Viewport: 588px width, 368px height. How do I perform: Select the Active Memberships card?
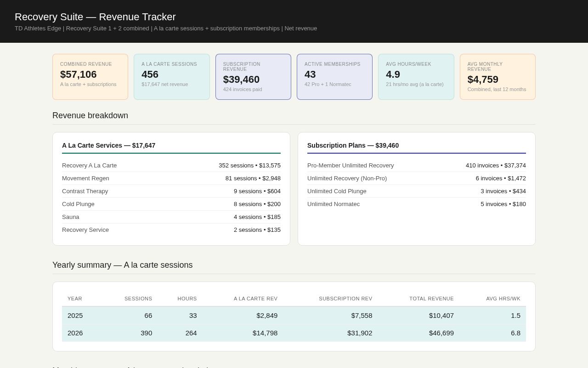coord(334,77)
